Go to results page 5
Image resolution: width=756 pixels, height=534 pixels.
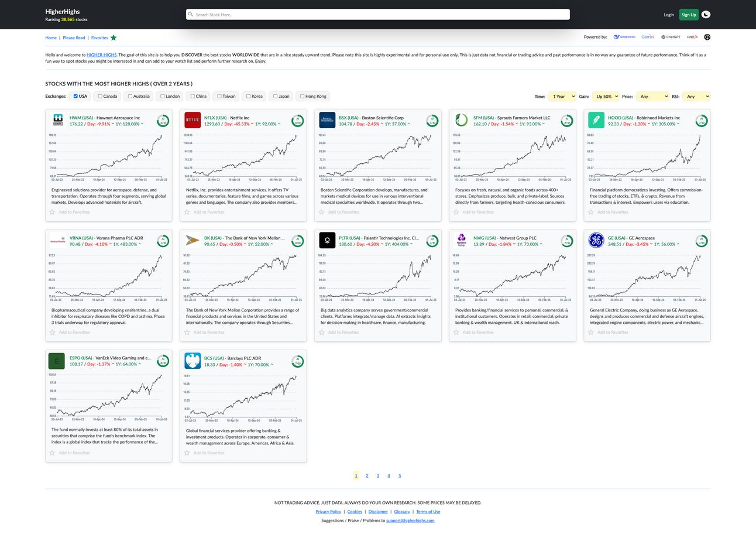tap(400, 475)
